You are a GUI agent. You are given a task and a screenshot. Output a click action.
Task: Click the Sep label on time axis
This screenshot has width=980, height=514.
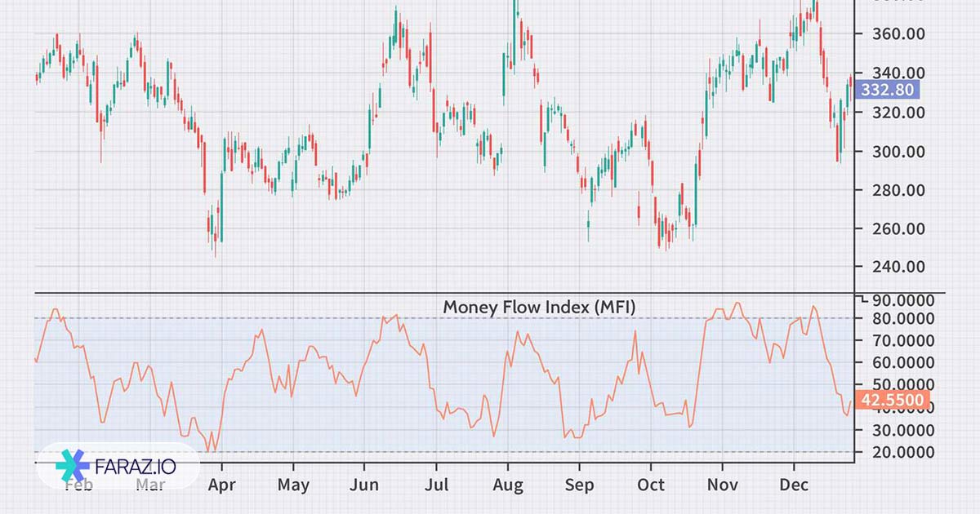pos(579,485)
